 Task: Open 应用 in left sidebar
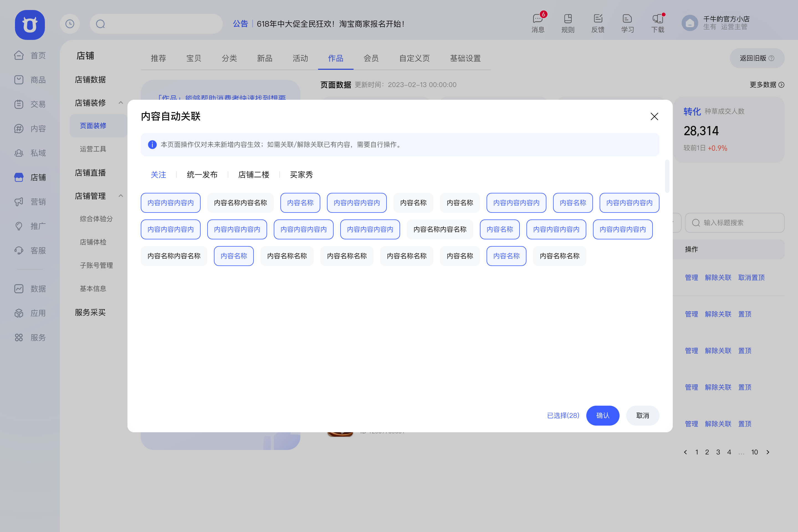[30, 313]
